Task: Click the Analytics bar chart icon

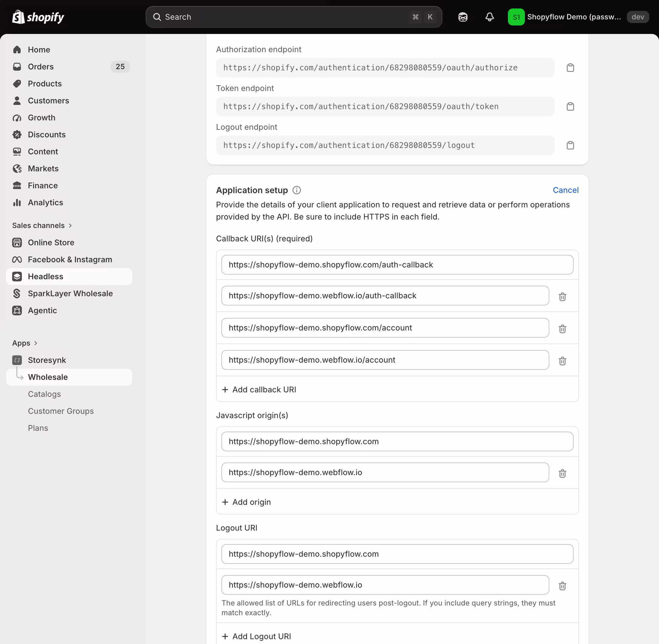Action: (17, 203)
